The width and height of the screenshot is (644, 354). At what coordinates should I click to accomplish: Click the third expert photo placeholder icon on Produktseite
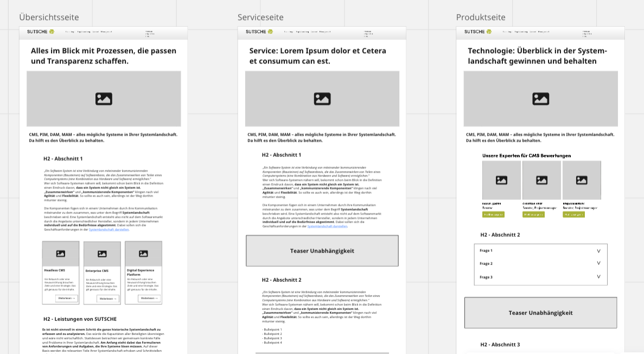coord(582,181)
